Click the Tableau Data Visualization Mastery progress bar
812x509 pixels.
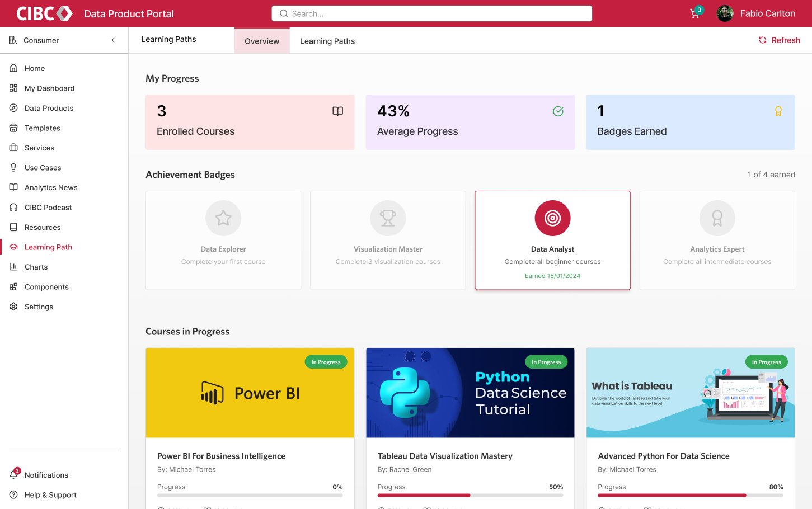tap(470, 495)
